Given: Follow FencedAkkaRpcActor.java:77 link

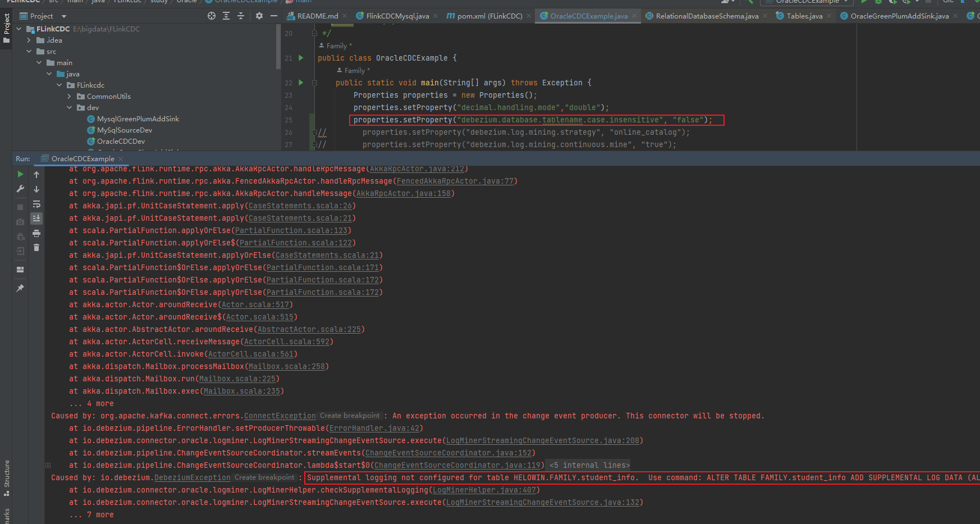Looking at the screenshot, I should click(455, 181).
